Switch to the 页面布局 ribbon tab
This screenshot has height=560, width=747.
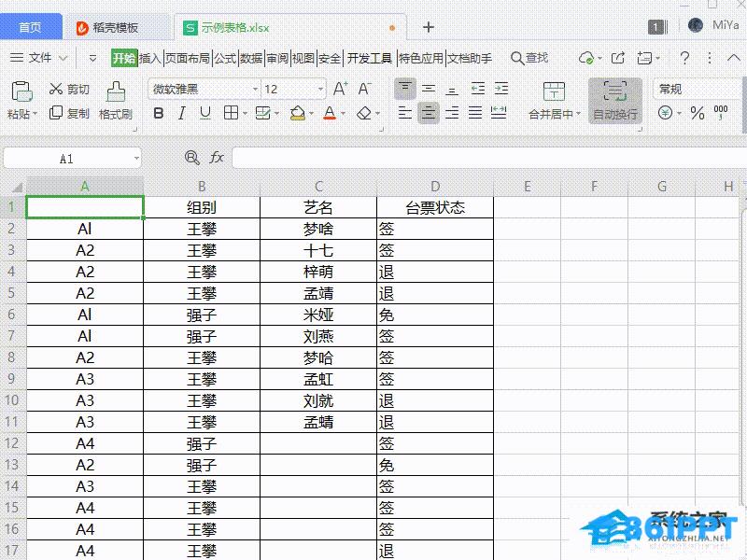[188, 58]
